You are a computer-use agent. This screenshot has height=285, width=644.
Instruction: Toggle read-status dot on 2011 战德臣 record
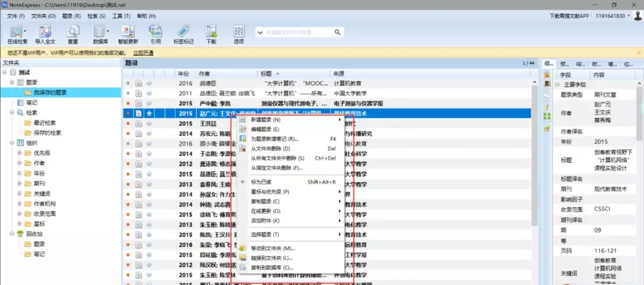(128, 94)
